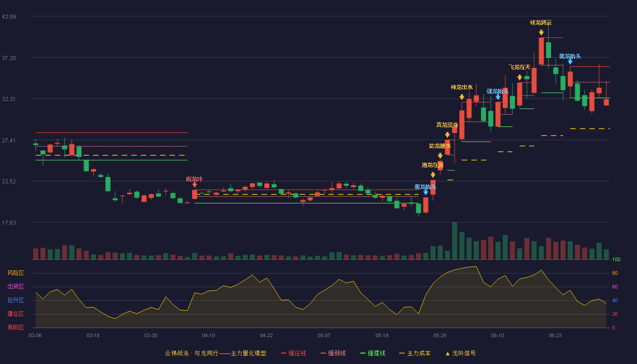Click the 22.52 price axis label
This screenshot has height=364, width=637.
(9, 182)
